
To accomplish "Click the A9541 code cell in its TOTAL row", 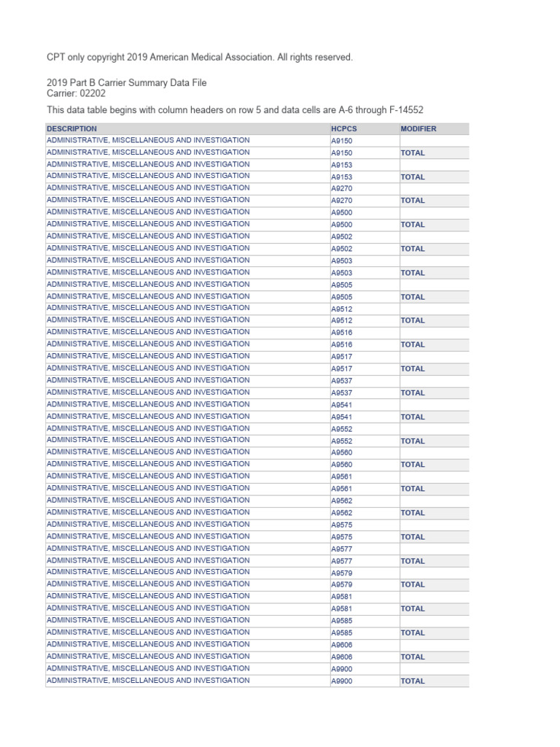I will (x=342, y=417).
